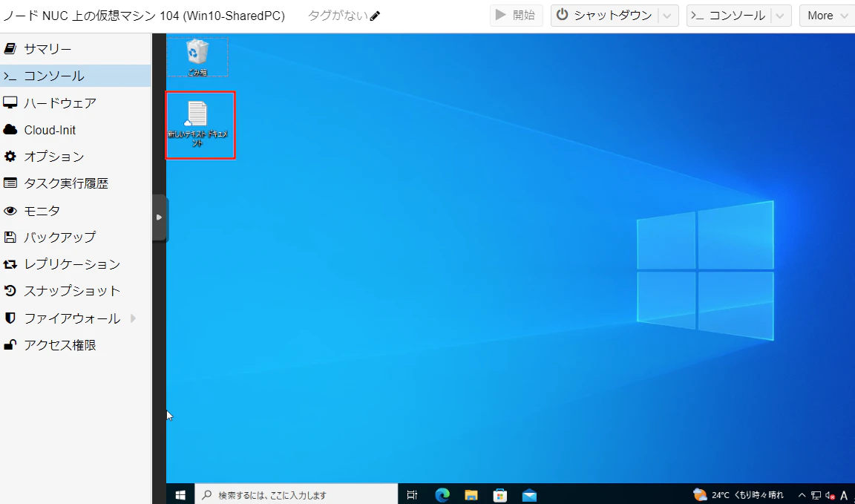Open the More menu

coord(827,16)
